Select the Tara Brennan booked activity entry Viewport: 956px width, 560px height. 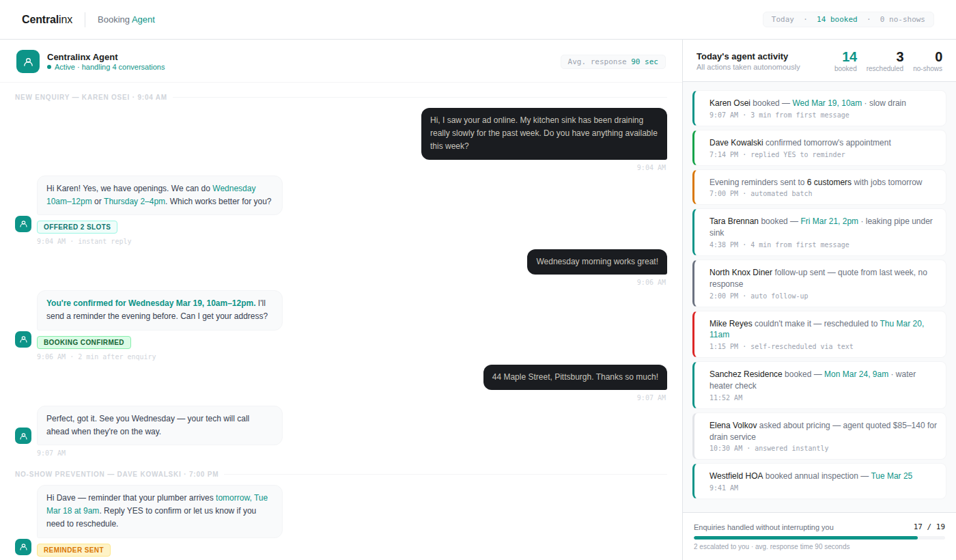point(819,232)
